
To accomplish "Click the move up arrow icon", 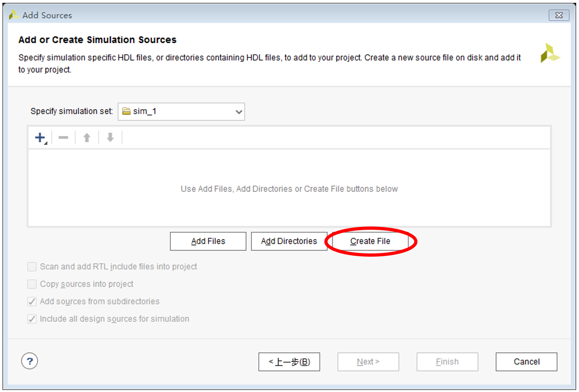I will (x=87, y=138).
